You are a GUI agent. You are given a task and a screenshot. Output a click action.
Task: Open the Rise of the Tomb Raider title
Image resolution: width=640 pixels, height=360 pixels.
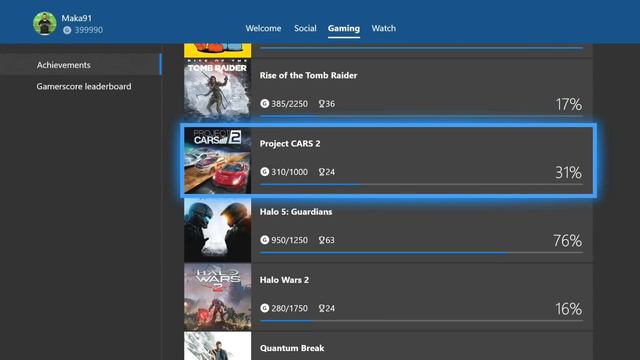click(309, 76)
